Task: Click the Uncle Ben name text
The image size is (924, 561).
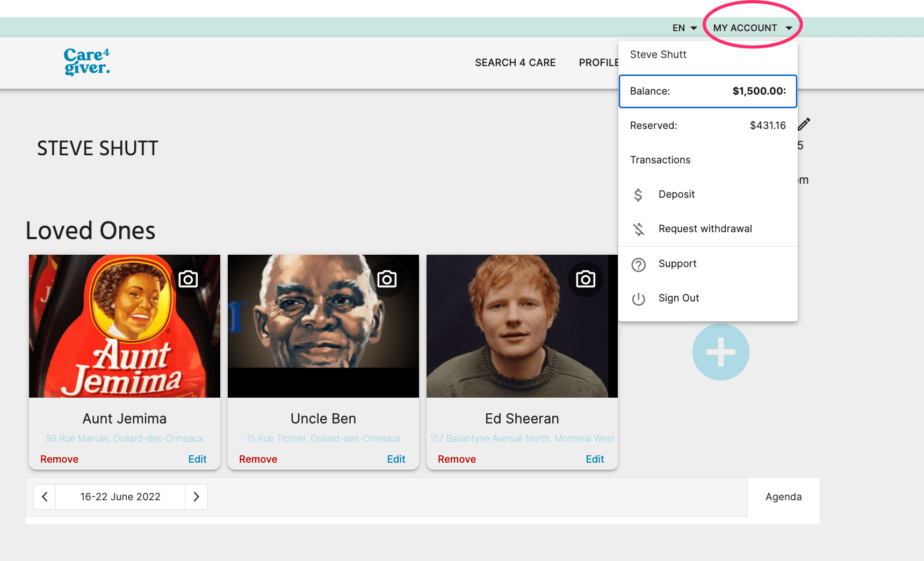Action: tap(323, 419)
